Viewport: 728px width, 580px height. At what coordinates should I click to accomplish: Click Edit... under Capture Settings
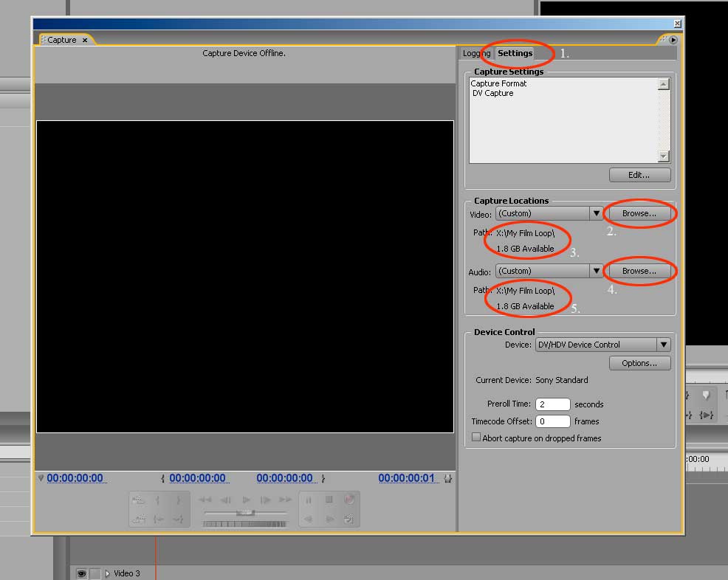[639, 175]
